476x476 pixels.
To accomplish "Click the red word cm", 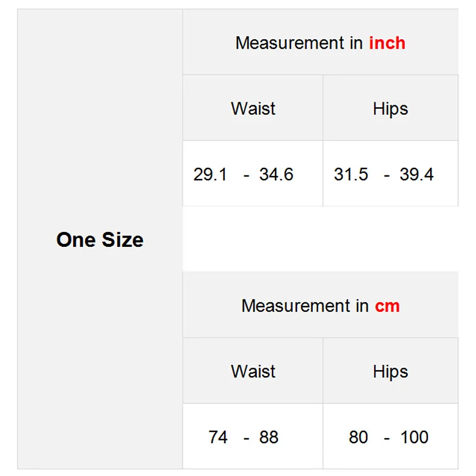I will coord(387,306).
